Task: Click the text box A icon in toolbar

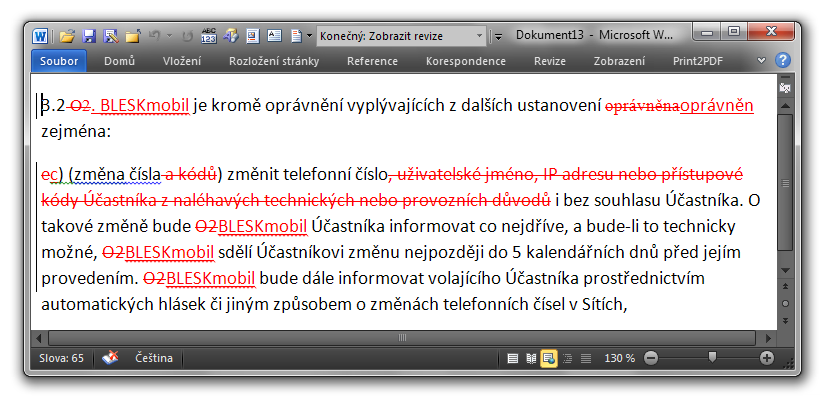Action: [275, 36]
